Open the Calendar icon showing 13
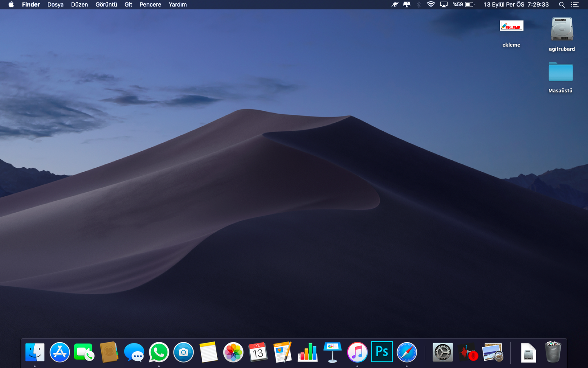This screenshot has width=588, height=368. pyautogui.click(x=258, y=352)
